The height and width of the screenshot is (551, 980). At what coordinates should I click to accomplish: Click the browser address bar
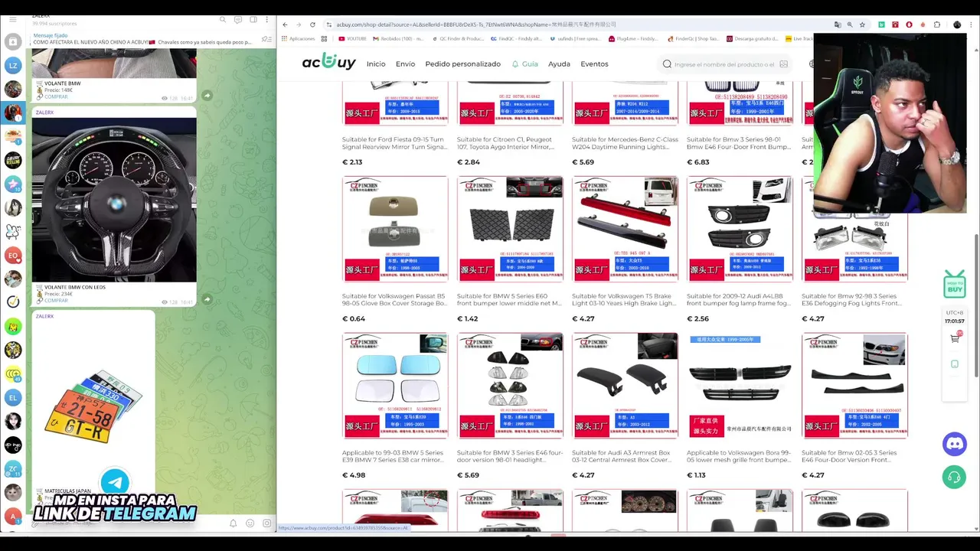point(574,24)
